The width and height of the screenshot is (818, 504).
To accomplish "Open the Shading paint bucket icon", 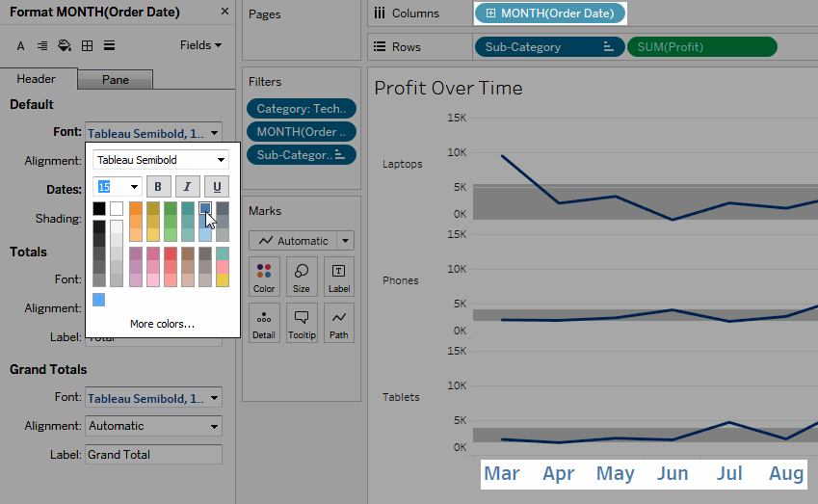I will [65, 46].
